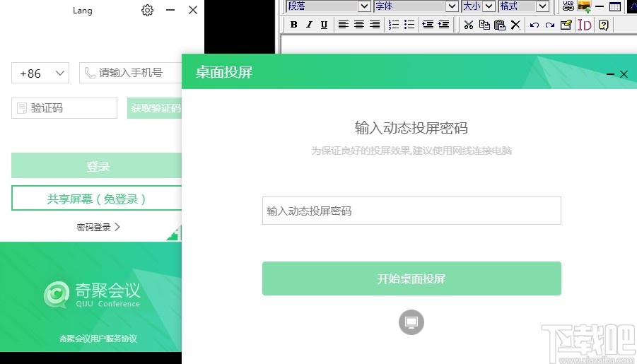Click the ID icon in the editor toolbar

coord(585,25)
